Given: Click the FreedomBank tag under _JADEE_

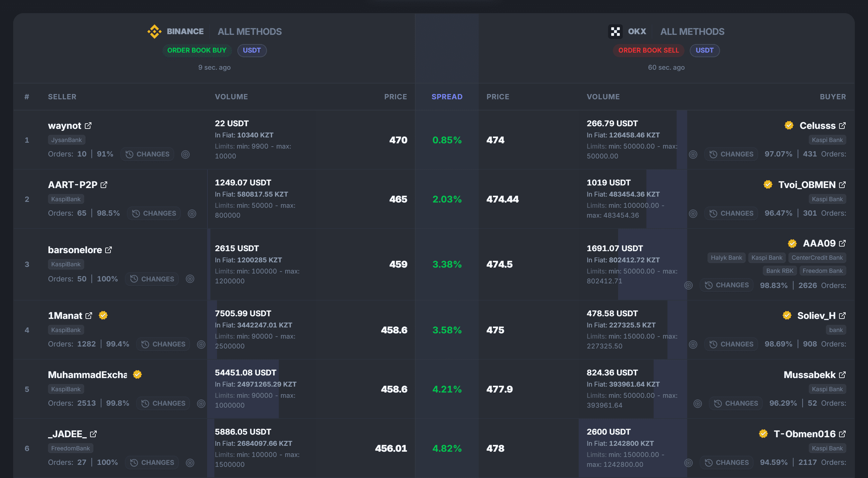Looking at the screenshot, I should click(70, 448).
